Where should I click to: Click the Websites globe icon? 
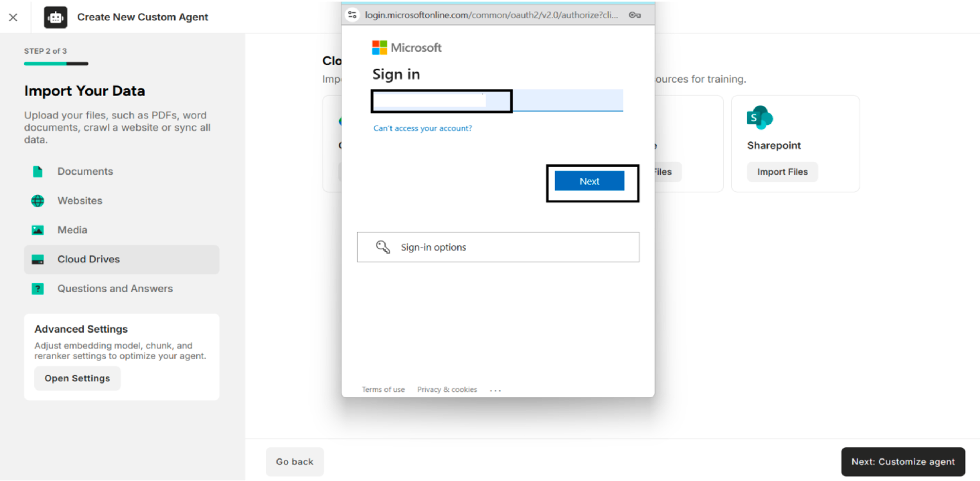tap(37, 201)
